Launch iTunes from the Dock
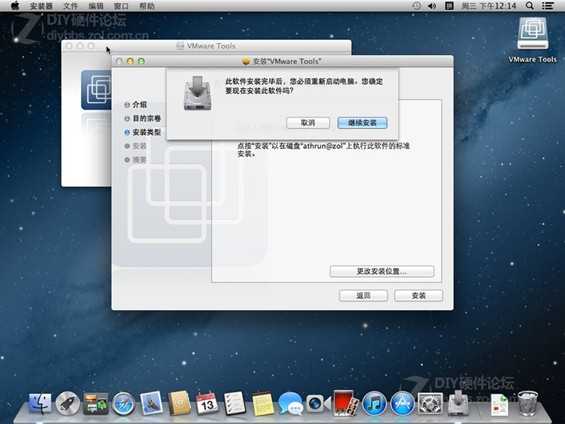Screen dimensions: 565x424 click(374, 403)
